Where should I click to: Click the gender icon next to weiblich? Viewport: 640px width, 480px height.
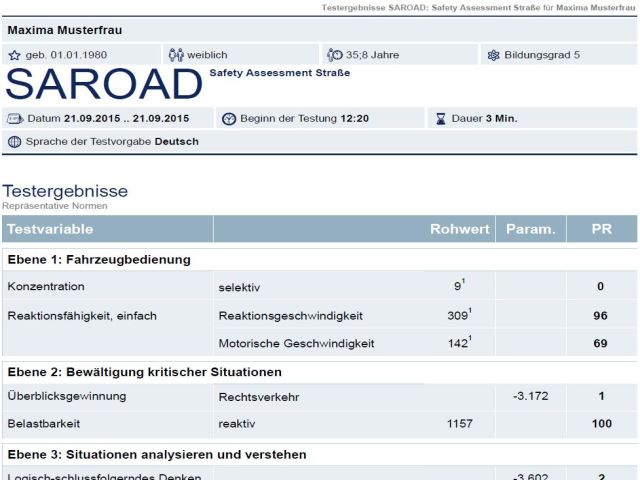point(176,55)
